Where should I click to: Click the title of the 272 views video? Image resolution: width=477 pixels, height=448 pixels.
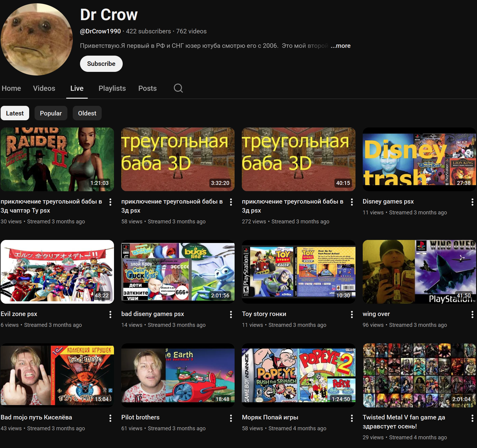293,206
